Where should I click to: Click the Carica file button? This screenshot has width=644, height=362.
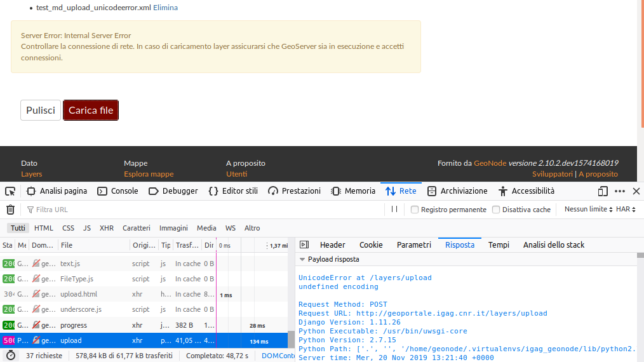pyautogui.click(x=91, y=110)
